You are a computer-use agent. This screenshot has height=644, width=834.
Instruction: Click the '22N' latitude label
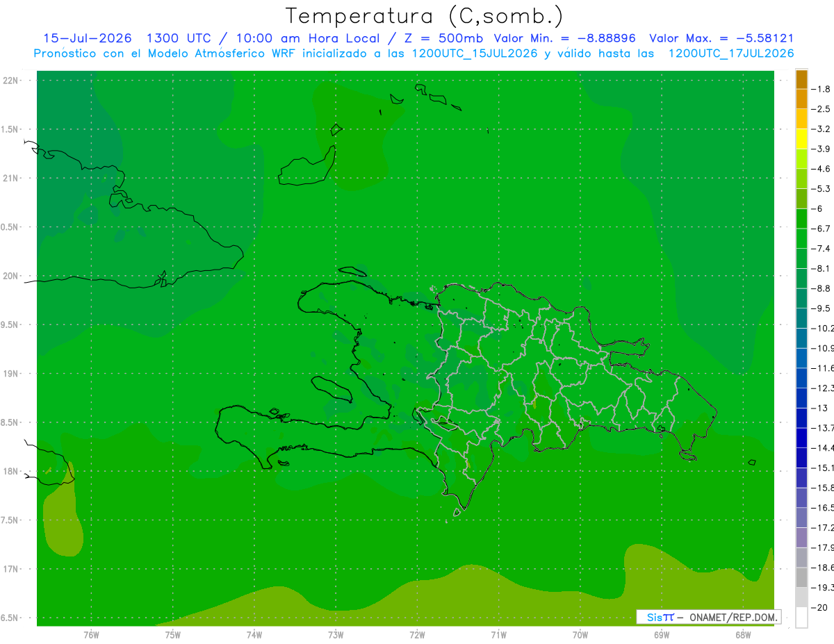click(x=11, y=81)
